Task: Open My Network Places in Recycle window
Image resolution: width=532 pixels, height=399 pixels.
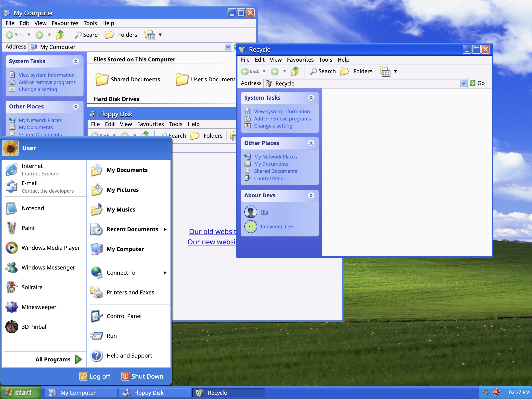Action: [x=275, y=157]
